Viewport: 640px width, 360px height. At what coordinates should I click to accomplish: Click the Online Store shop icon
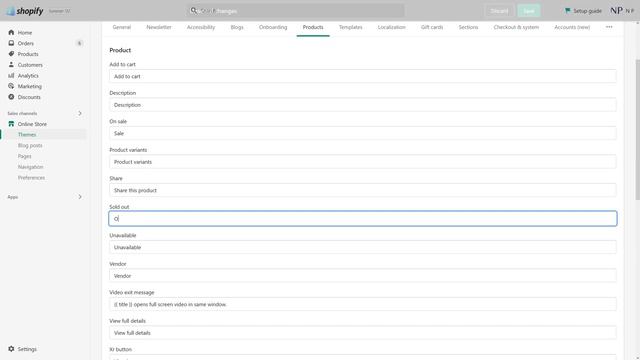(x=11, y=124)
